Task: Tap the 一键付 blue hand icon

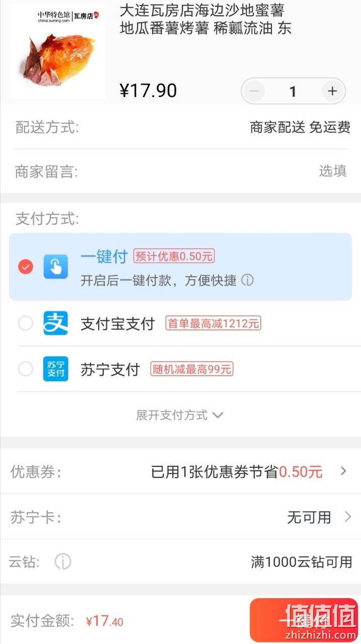Action: coord(55,267)
